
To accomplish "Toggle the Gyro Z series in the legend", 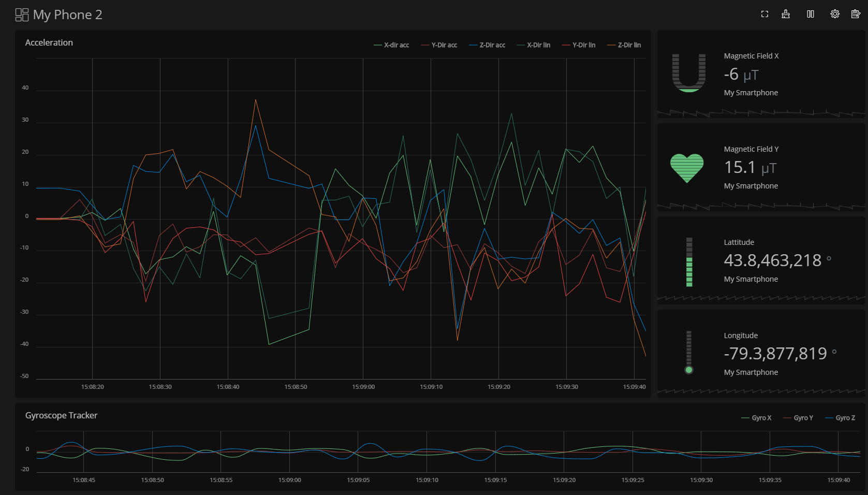I will [x=840, y=418].
